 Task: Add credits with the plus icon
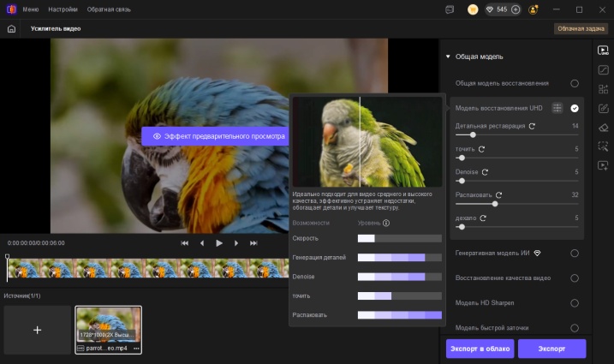click(x=516, y=9)
